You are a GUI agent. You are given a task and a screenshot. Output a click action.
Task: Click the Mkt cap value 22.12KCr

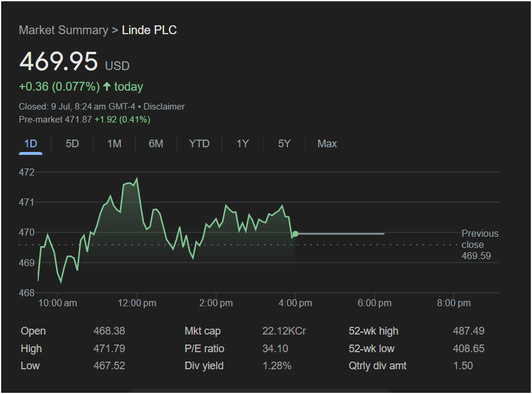tap(284, 331)
